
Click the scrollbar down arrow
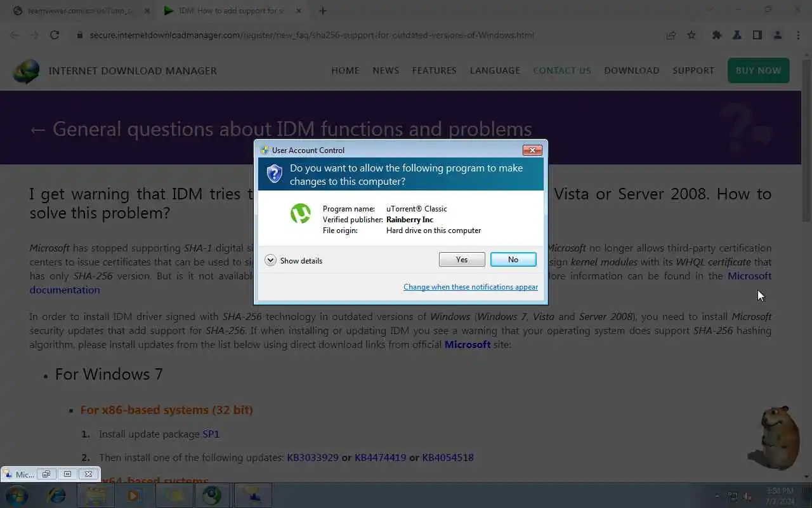[x=807, y=476]
